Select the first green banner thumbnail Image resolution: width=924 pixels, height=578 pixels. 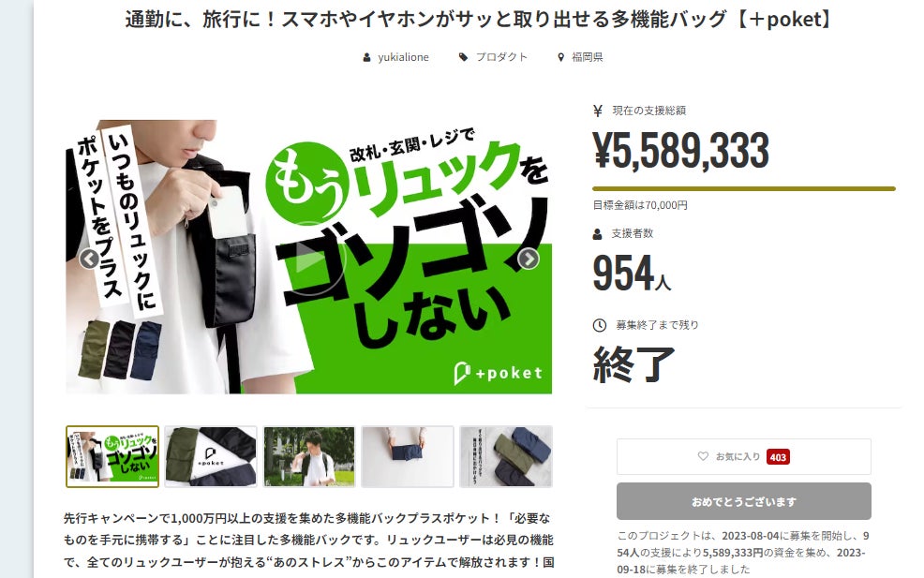(x=112, y=456)
